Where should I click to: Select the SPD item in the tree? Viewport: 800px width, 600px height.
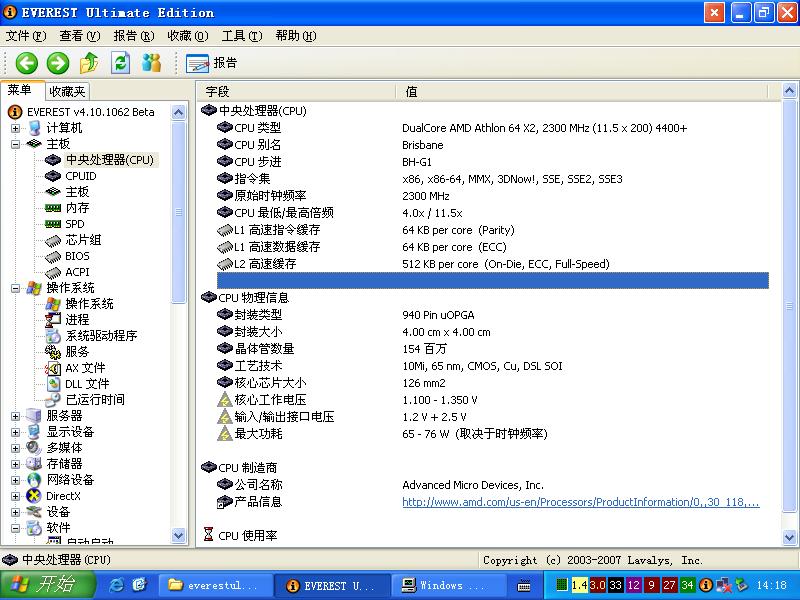pos(75,224)
